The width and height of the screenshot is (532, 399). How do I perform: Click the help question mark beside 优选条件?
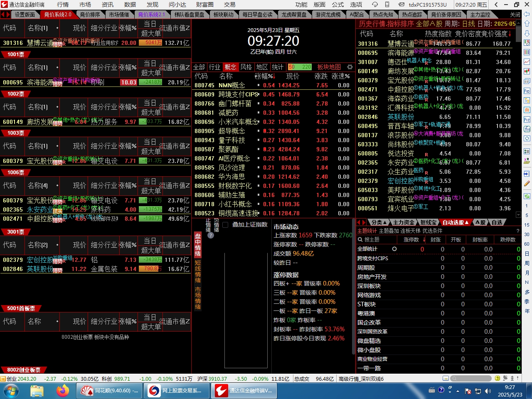518,231
